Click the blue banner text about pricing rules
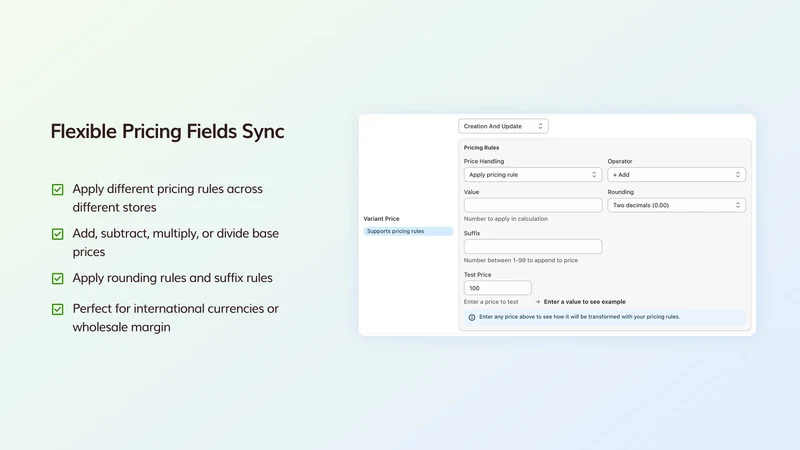 click(579, 317)
